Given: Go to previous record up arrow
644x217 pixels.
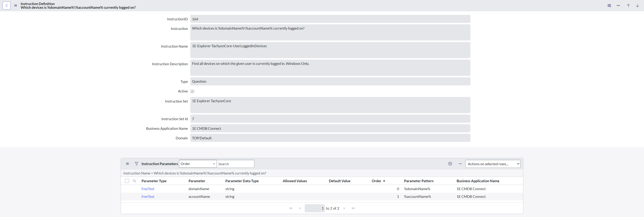Looking at the screenshot, I should point(628,6).
